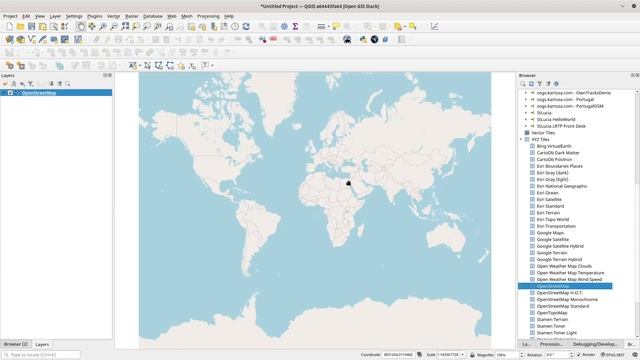Select the Zoom In magnifier tool
This screenshot has width=640, height=360.
pyautogui.click(x=103, y=27)
